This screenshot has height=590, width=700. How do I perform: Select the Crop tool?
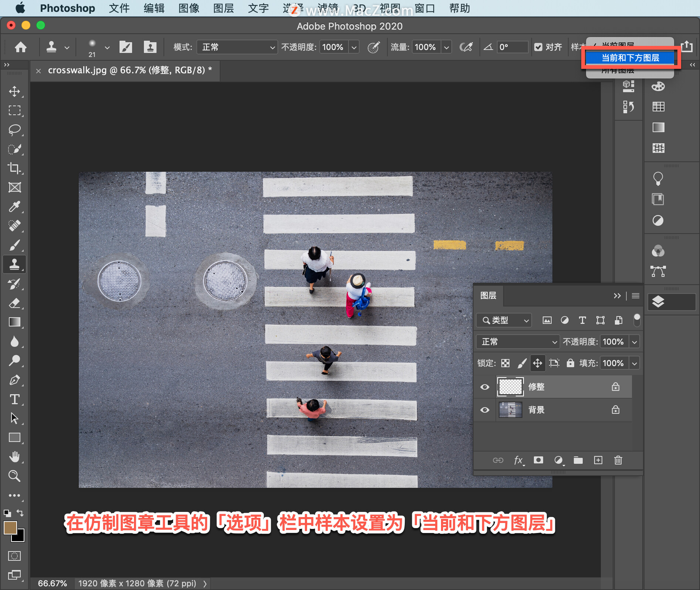click(x=14, y=168)
